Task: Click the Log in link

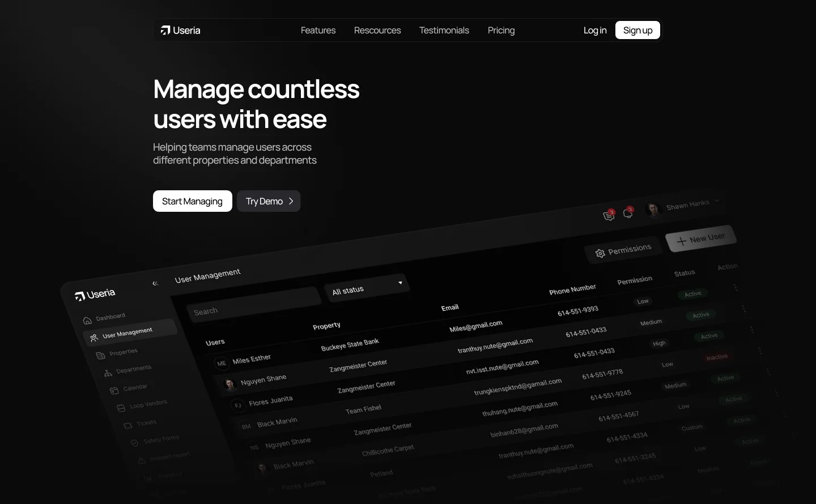Action: pos(595,30)
